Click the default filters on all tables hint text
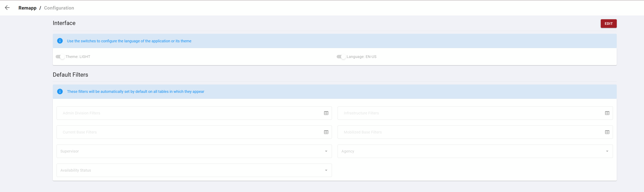This screenshot has height=192, width=644. click(135, 92)
